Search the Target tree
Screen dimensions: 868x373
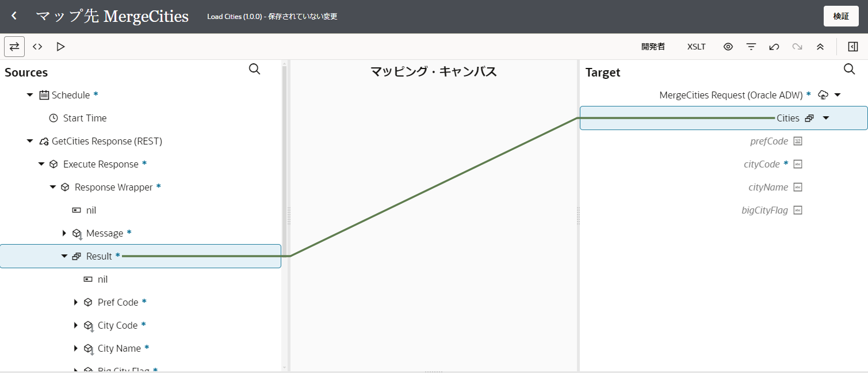click(x=849, y=69)
